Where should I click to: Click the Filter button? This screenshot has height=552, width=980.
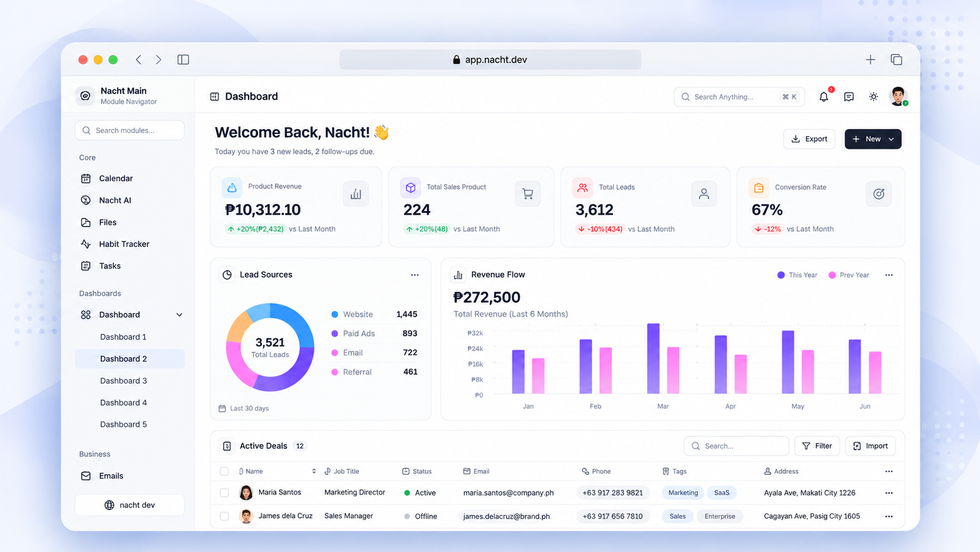click(x=817, y=446)
